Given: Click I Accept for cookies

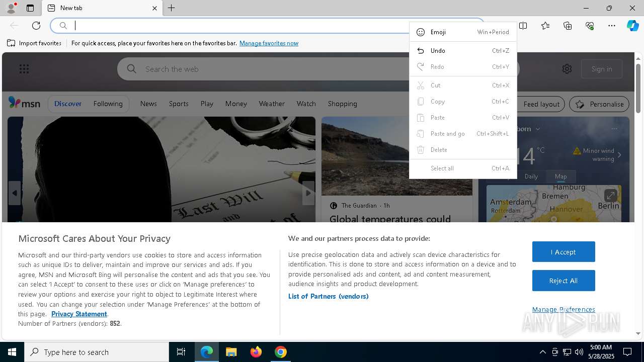Looking at the screenshot, I should click(x=563, y=252).
